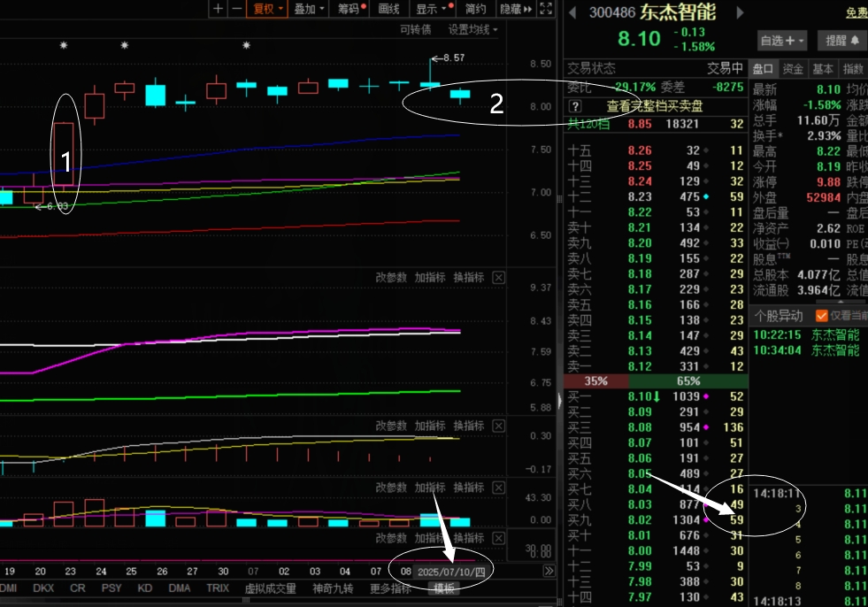Select the DKX indicator tab
The width and height of the screenshot is (868, 607).
click(43, 588)
